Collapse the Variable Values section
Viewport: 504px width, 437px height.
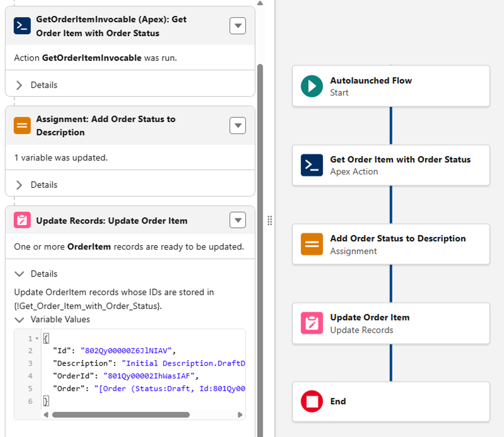[19, 320]
